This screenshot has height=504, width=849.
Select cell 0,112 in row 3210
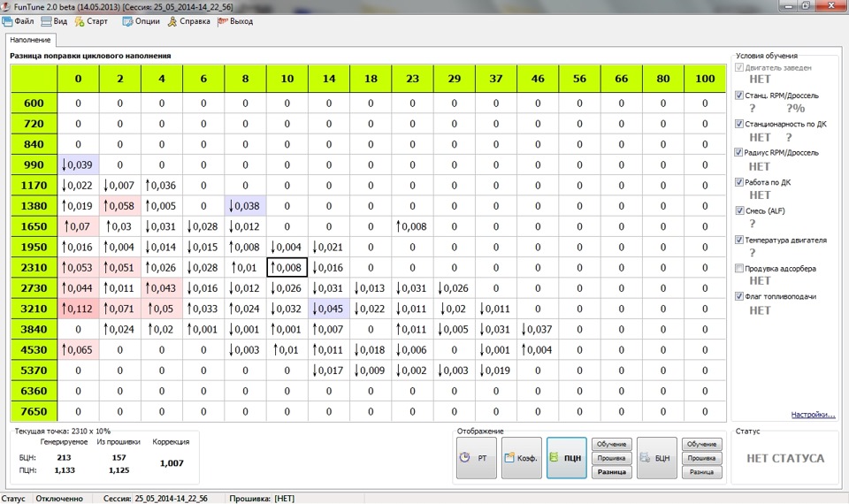click(x=78, y=309)
